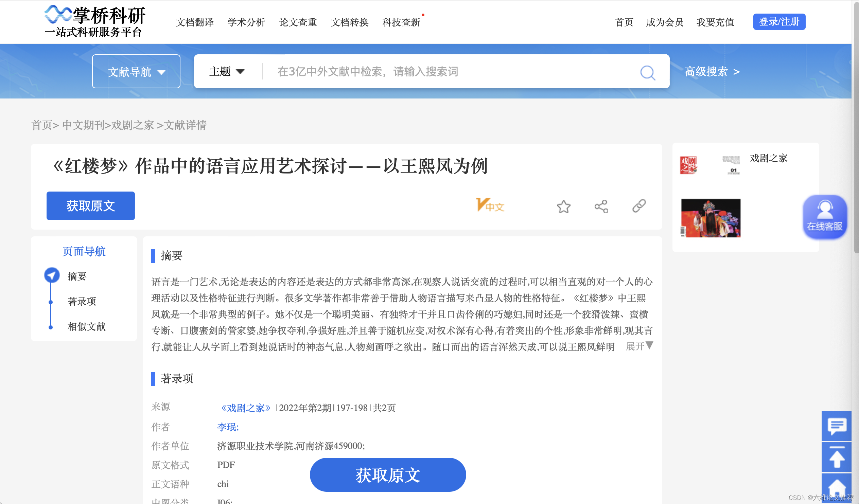Image resolution: width=859 pixels, height=504 pixels.
Task: Open the 主题 search field selector
Action: (227, 72)
